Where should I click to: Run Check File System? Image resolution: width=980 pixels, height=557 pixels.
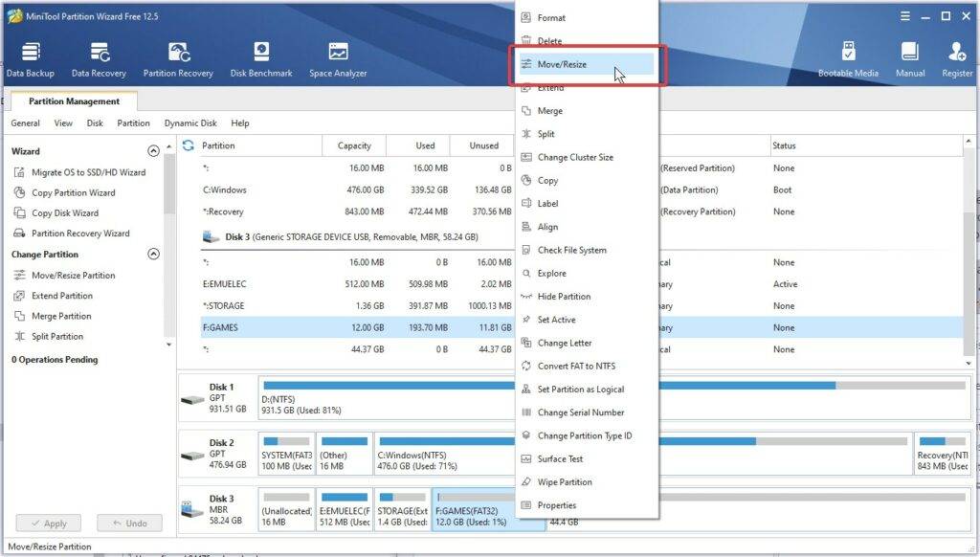[x=587, y=250]
